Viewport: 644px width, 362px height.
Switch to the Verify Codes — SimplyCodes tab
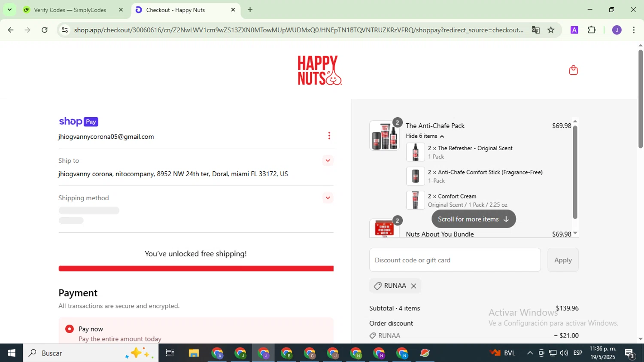pyautogui.click(x=70, y=10)
